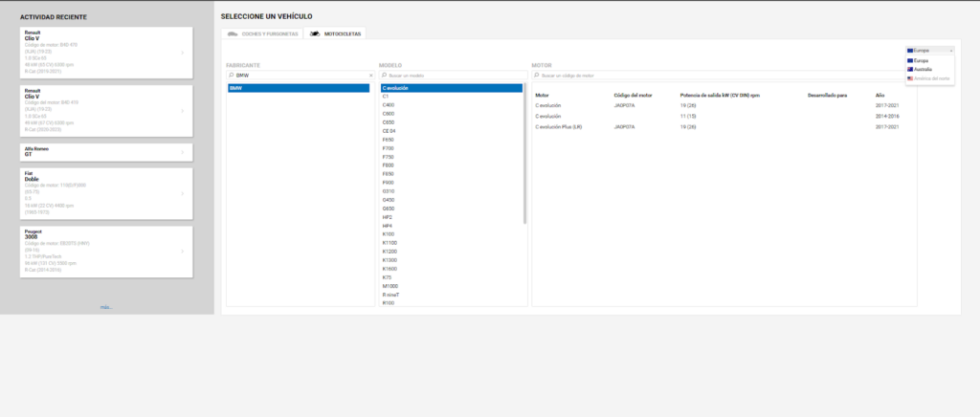Click the Año column header
The width and height of the screenshot is (980, 417).
[880, 95]
